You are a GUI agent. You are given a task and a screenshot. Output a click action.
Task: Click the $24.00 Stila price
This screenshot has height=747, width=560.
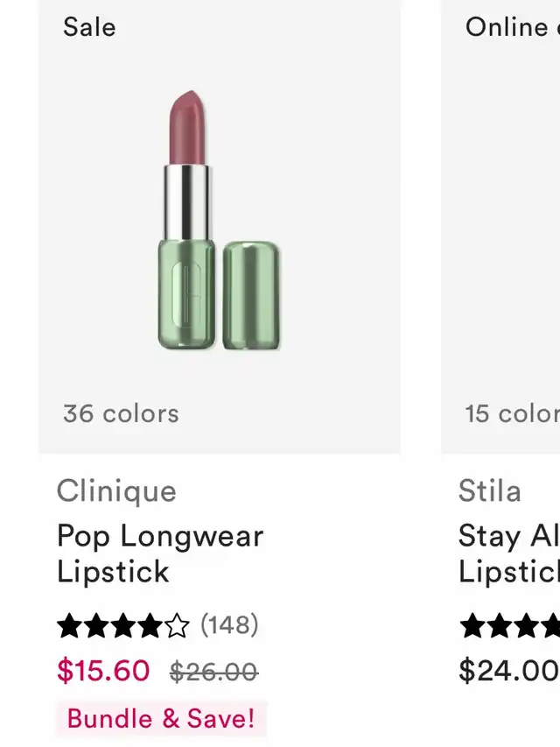click(509, 671)
